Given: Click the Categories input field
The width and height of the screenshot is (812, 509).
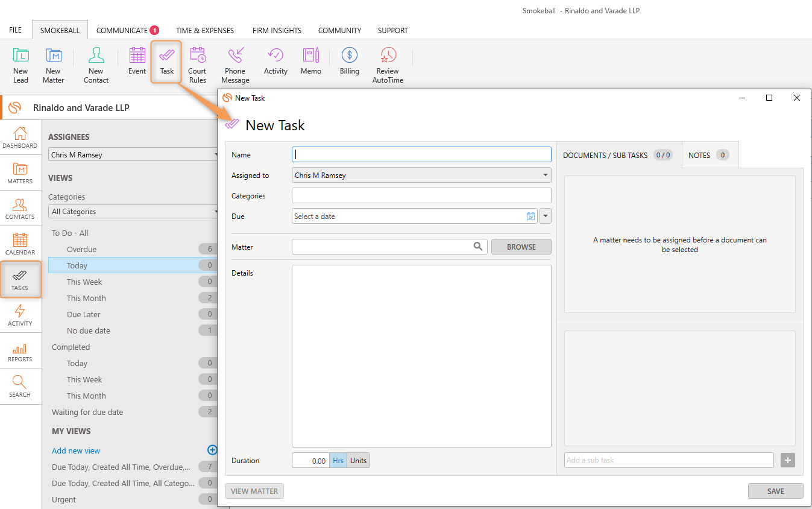Looking at the screenshot, I should point(421,195).
